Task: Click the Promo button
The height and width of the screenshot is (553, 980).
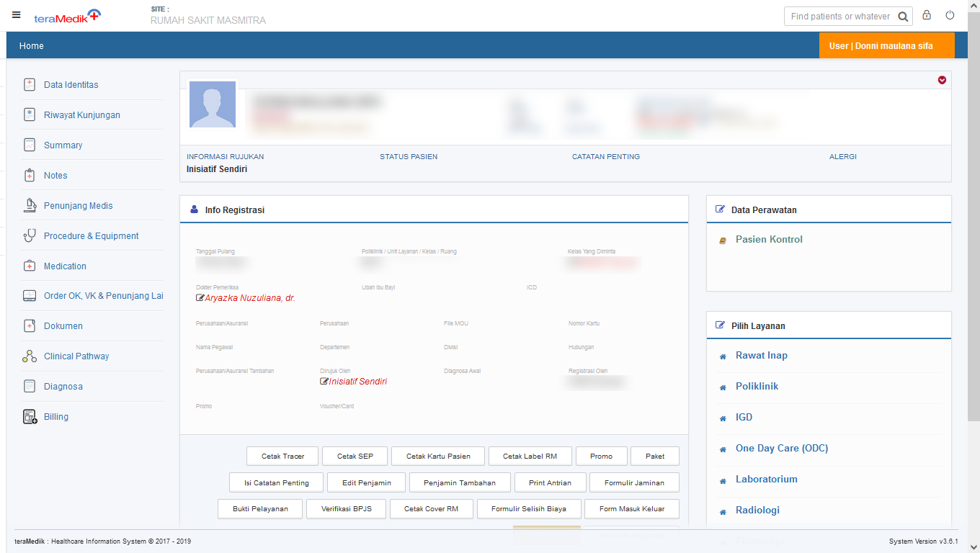Action: click(x=601, y=456)
